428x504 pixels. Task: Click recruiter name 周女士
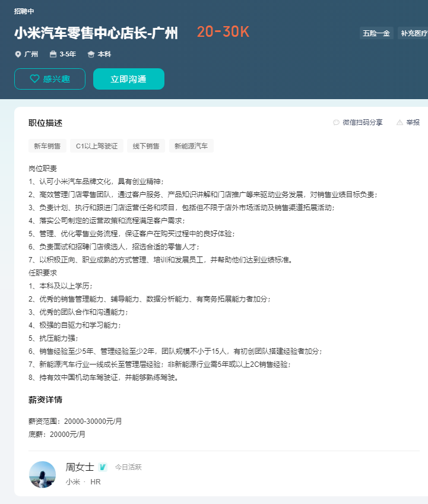click(80, 467)
